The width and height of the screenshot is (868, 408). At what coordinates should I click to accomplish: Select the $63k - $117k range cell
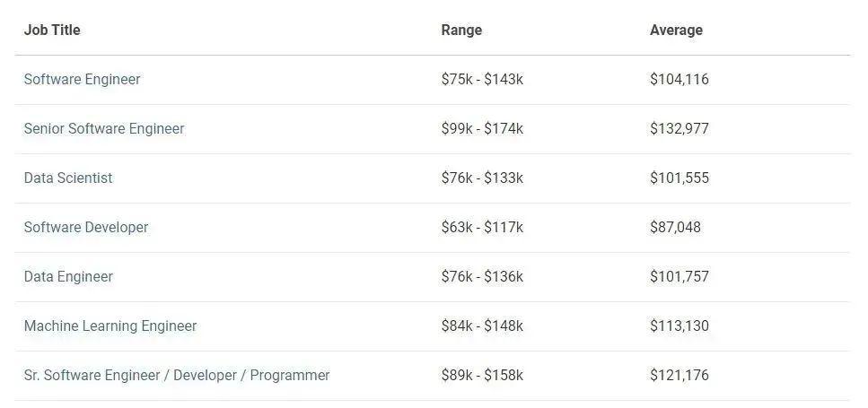(482, 228)
